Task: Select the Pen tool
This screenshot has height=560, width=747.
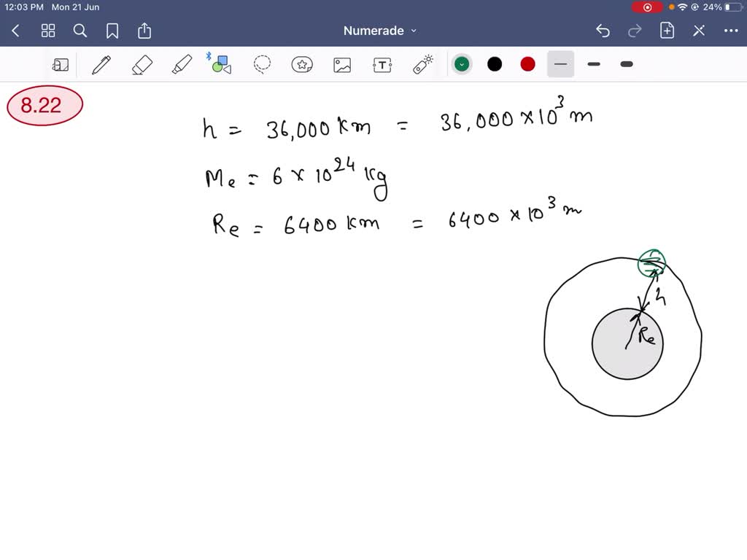Action: (x=101, y=64)
